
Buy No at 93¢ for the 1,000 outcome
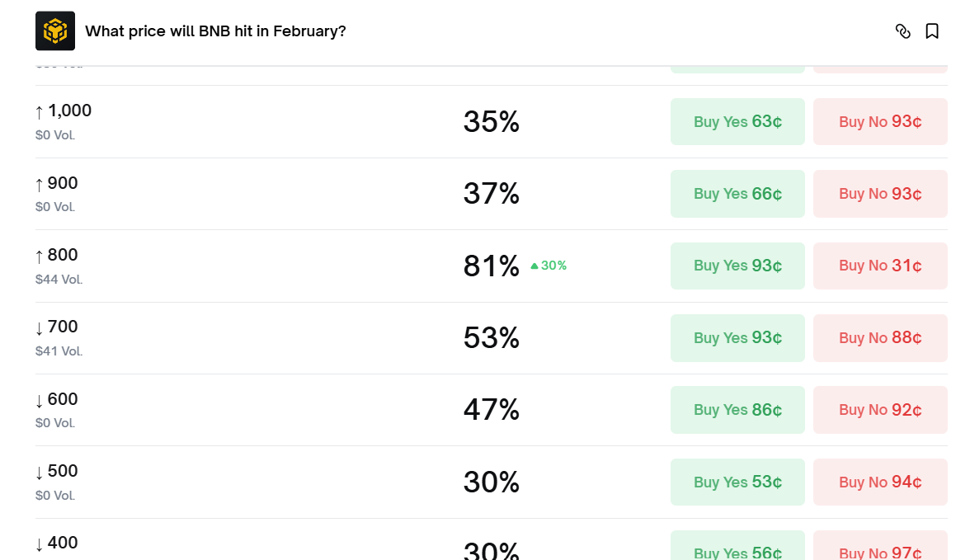[879, 121]
